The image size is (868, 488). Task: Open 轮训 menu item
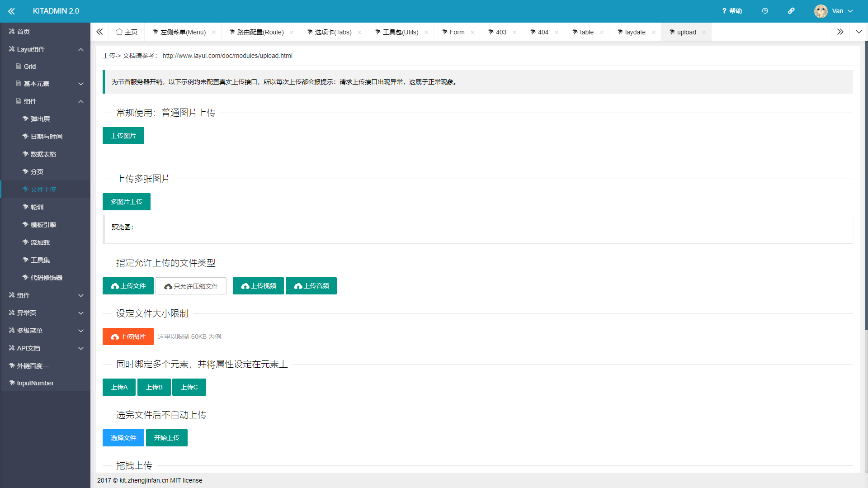click(45, 207)
